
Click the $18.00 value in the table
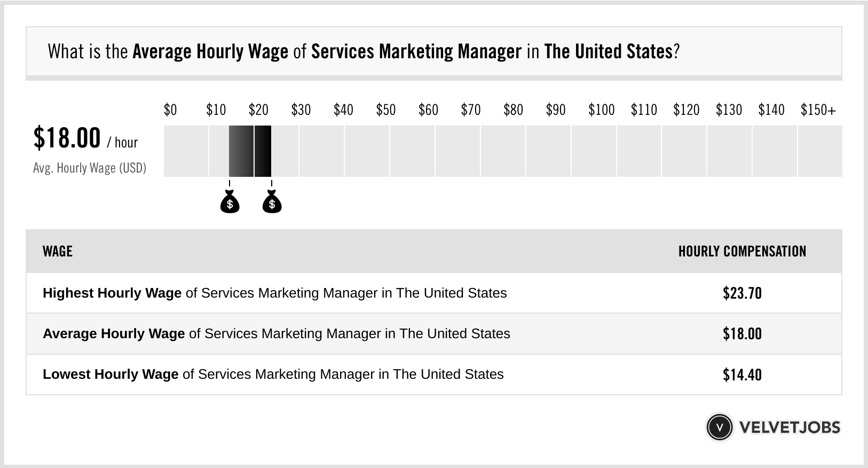coord(742,334)
